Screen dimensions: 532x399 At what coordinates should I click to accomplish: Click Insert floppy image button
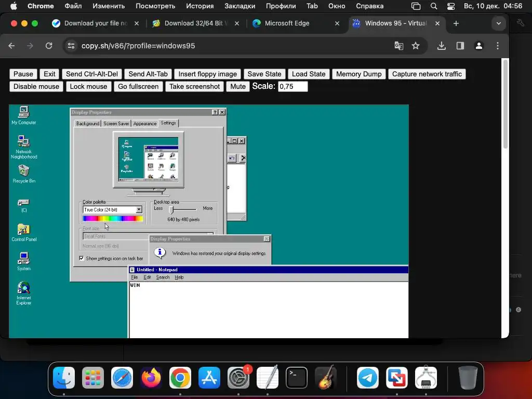click(208, 74)
